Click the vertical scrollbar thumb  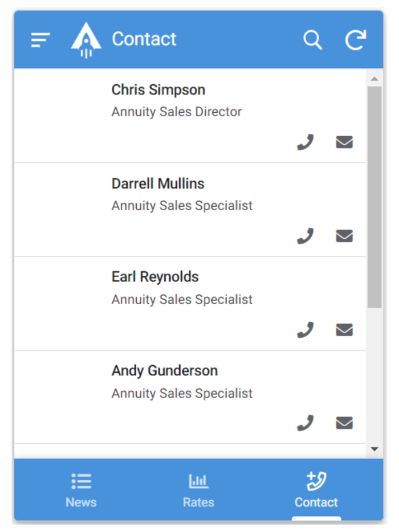[374, 197]
